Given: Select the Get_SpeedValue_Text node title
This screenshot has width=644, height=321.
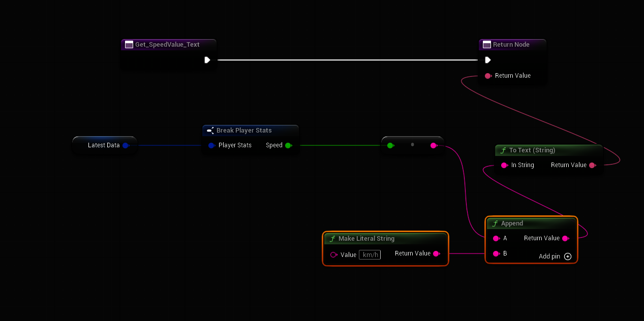Looking at the screenshot, I should point(167,45).
